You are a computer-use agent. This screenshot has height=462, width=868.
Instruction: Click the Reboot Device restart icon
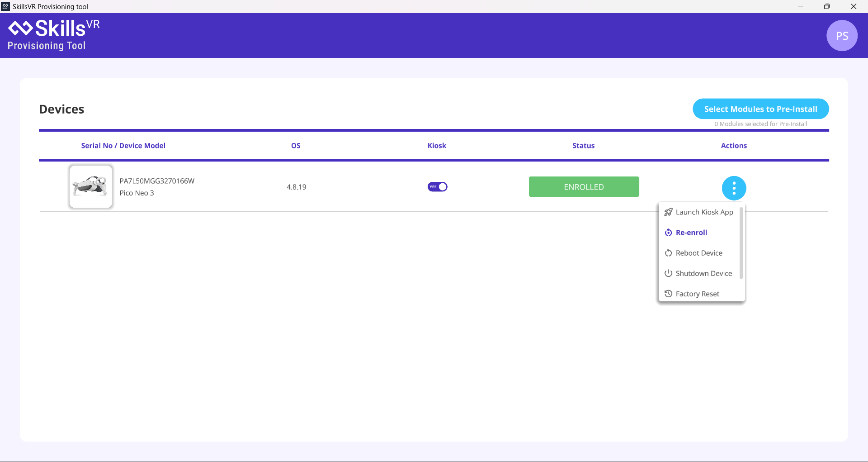point(669,252)
